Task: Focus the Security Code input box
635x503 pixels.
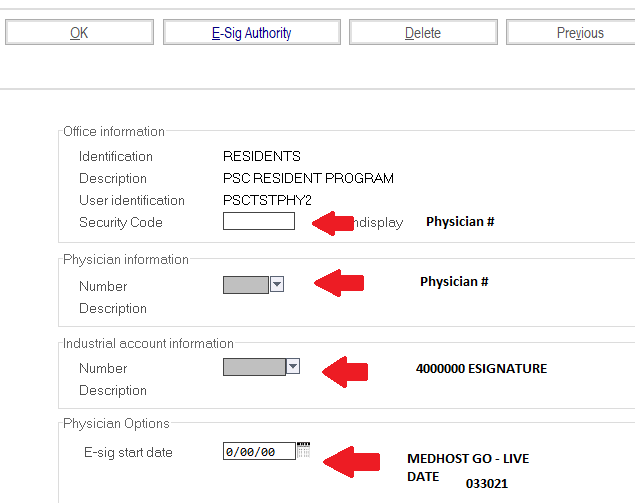Action: click(258, 222)
